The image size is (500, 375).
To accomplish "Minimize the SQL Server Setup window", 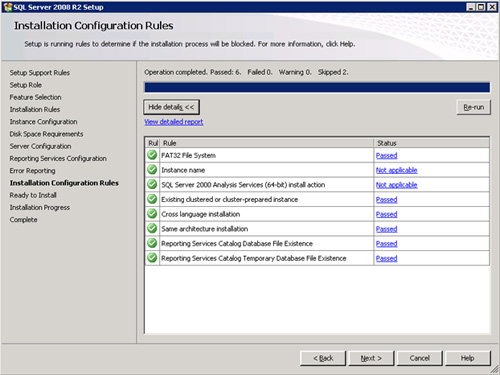I will 471,7.
